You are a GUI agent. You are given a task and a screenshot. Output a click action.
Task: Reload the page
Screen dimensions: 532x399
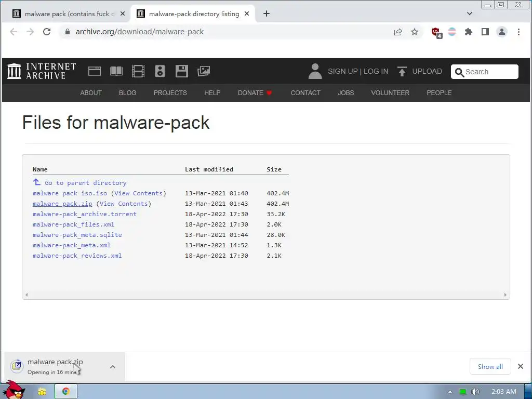coord(47,32)
